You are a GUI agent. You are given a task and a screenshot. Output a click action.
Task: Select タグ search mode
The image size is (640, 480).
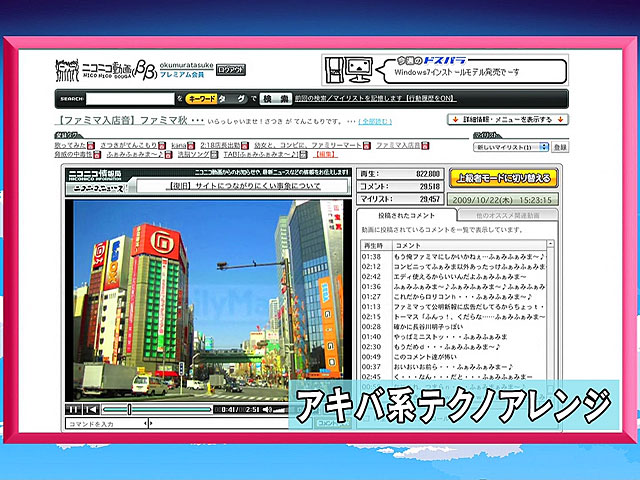[232, 99]
